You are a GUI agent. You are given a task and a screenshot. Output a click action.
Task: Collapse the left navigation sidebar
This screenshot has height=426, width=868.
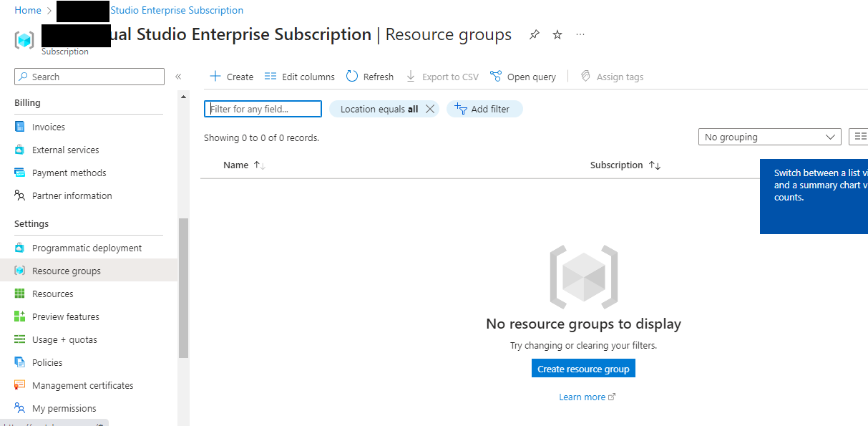pyautogui.click(x=177, y=76)
